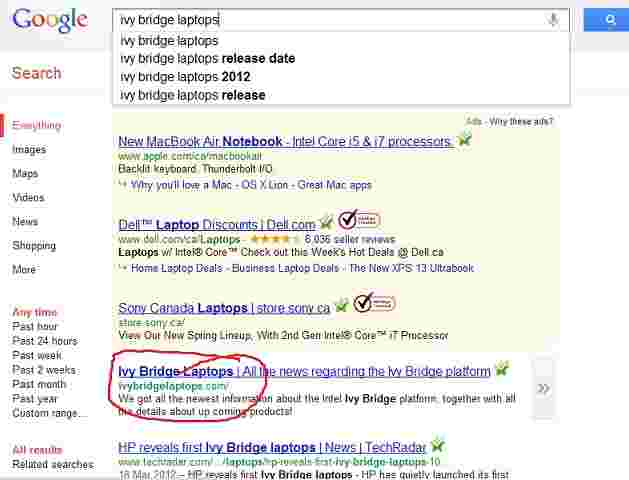Viewport: 629px width, 480px height.
Task: Switch to News search
Action: pos(25,221)
